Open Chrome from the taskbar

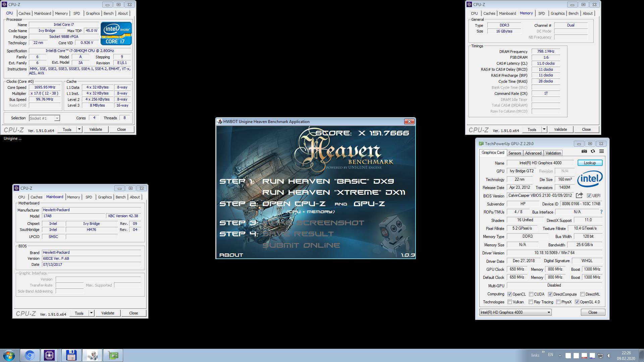(30, 355)
